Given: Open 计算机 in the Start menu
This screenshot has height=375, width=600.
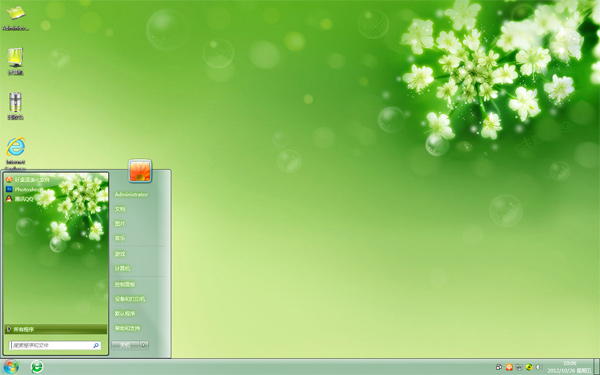Looking at the screenshot, I should (x=122, y=268).
